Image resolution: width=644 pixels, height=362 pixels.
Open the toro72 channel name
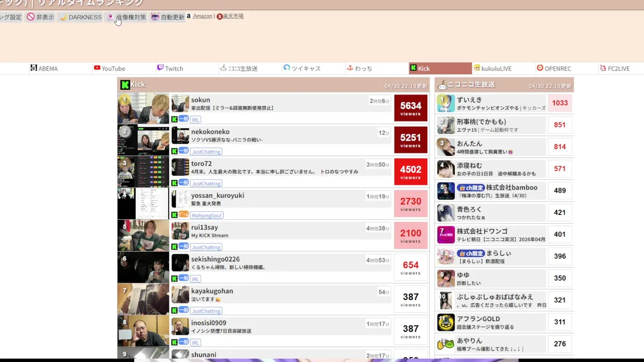point(201,163)
